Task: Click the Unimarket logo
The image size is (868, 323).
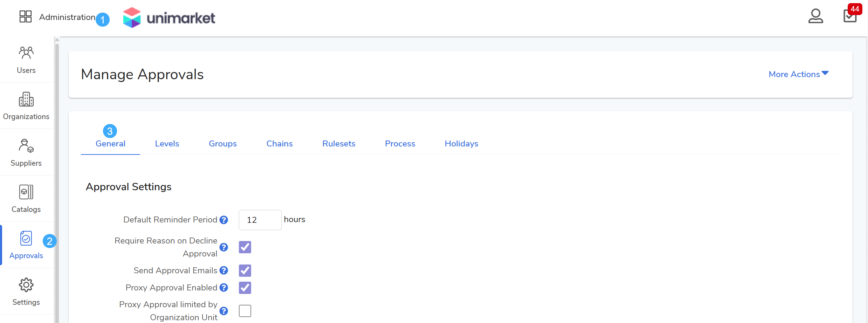Action: point(169,18)
